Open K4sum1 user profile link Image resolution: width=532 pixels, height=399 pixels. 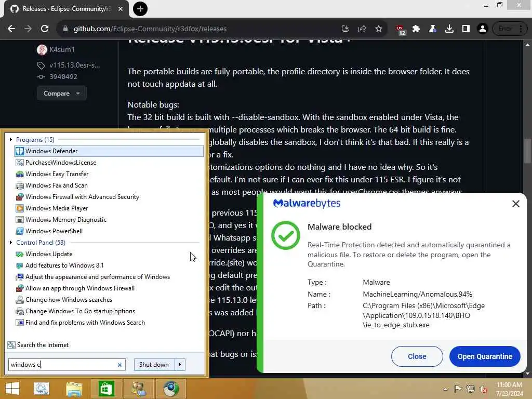click(x=62, y=49)
